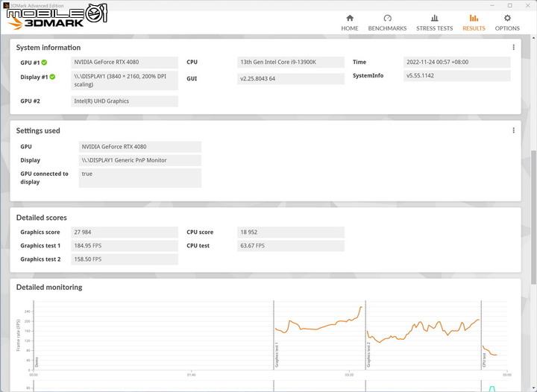The image size is (537, 392).
Task: Select Intel(R) UHD Graphics field
Action: [125, 101]
